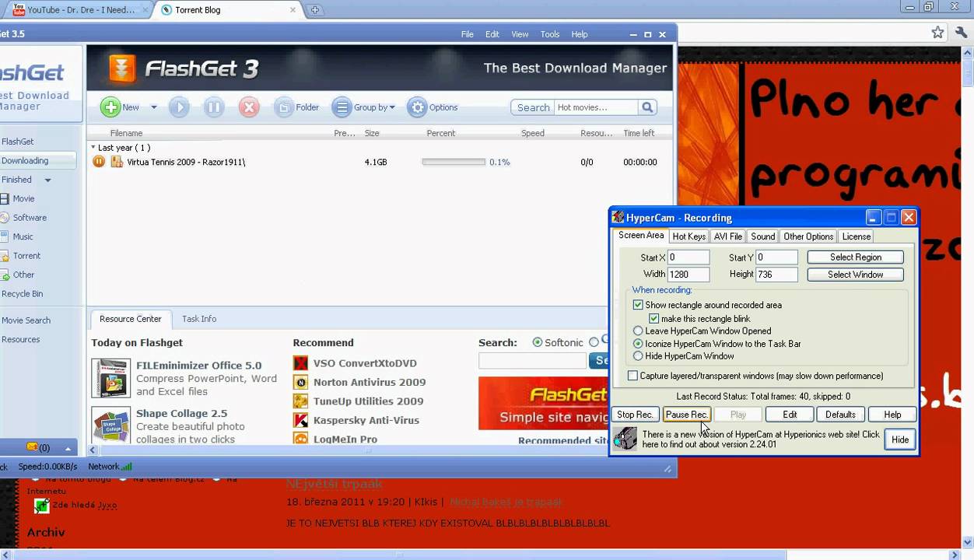Screen dimensions: 974x560
Task: Select the Softonic radio button
Action: 538,342
